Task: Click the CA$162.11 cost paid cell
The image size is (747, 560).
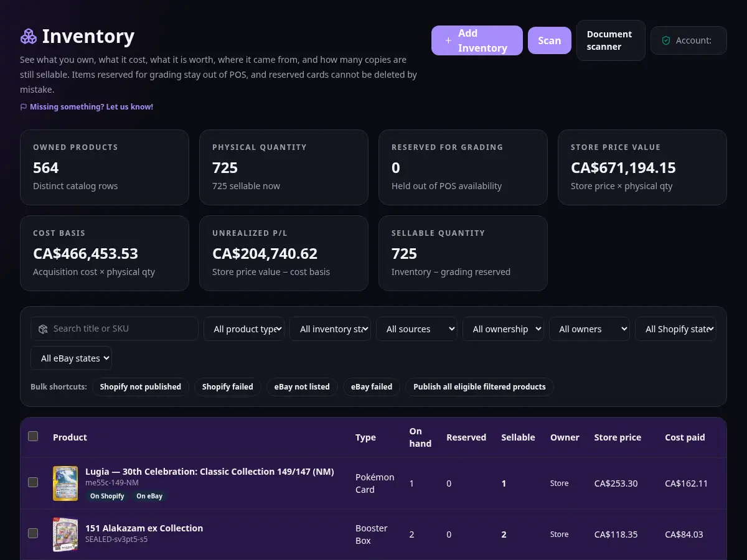Action: tap(686, 483)
